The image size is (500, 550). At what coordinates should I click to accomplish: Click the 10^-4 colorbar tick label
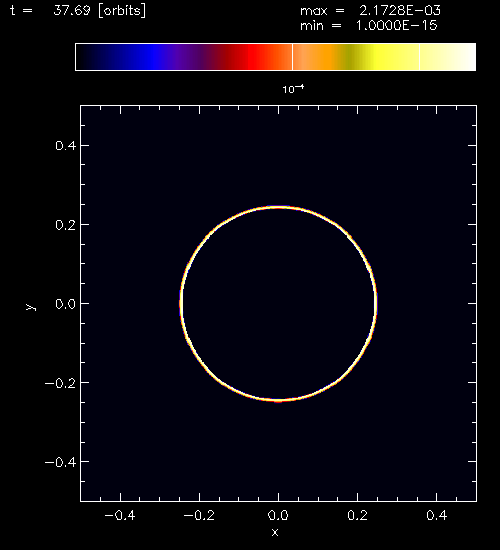pyautogui.click(x=293, y=89)
